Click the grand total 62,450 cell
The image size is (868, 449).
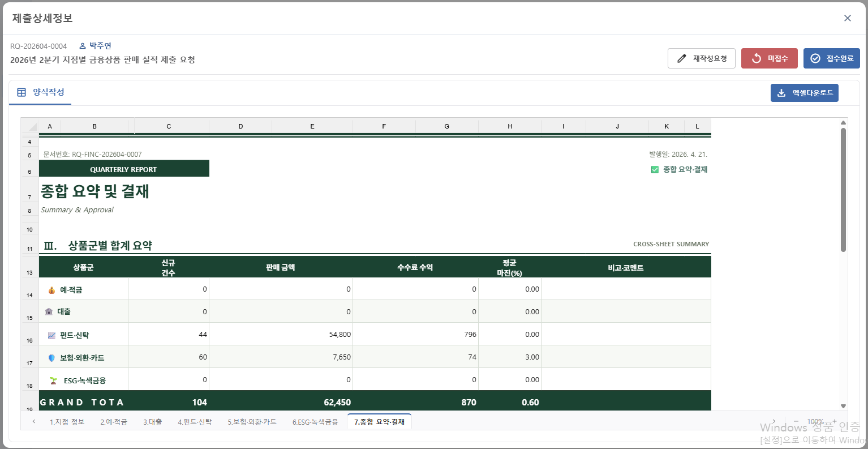(x=281, y=401)
